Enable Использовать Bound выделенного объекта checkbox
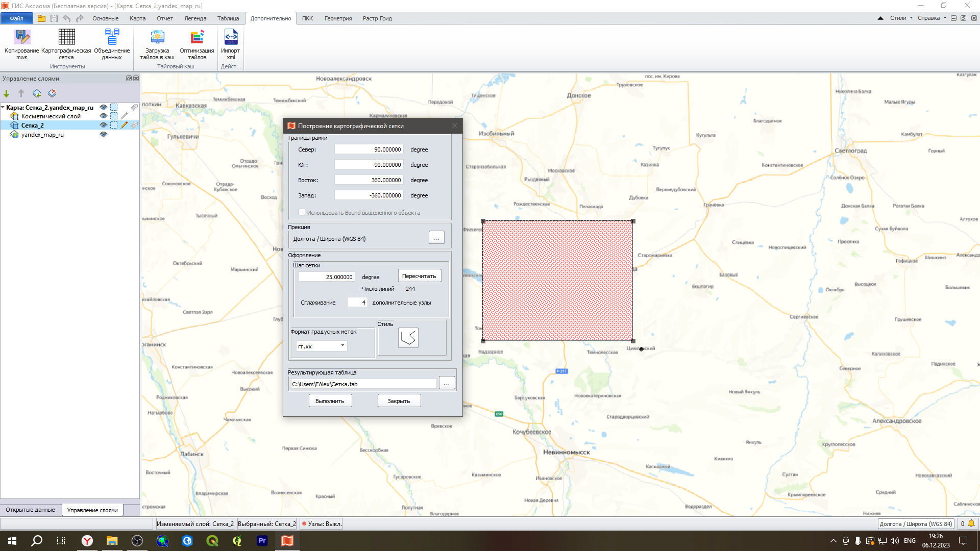This screenshot has width=980, height=551. pyautogui.click(x=302, y=213)
